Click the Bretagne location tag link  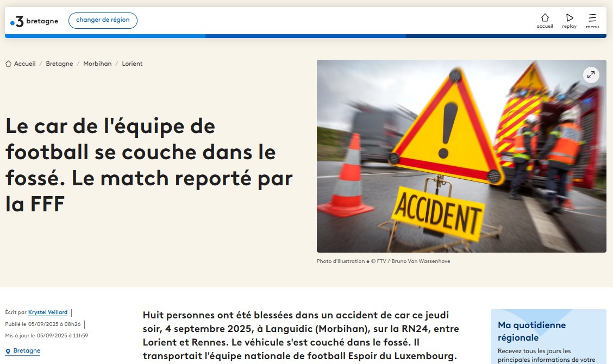tap(27, 351)
